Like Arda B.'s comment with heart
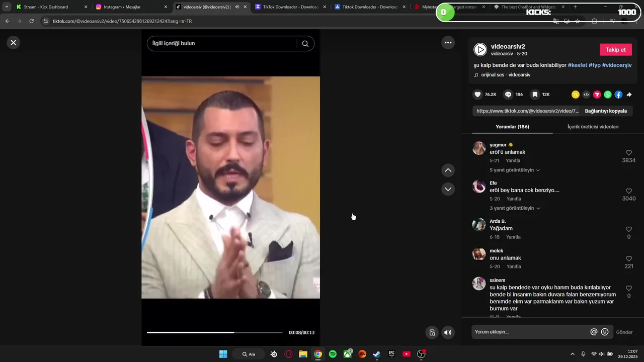644x362 pixels. point(629,229)
